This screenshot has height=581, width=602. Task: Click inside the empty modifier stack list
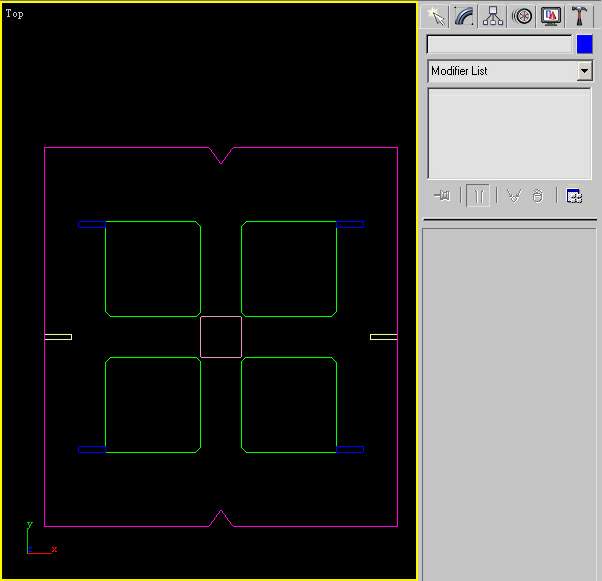click(509, 134)
